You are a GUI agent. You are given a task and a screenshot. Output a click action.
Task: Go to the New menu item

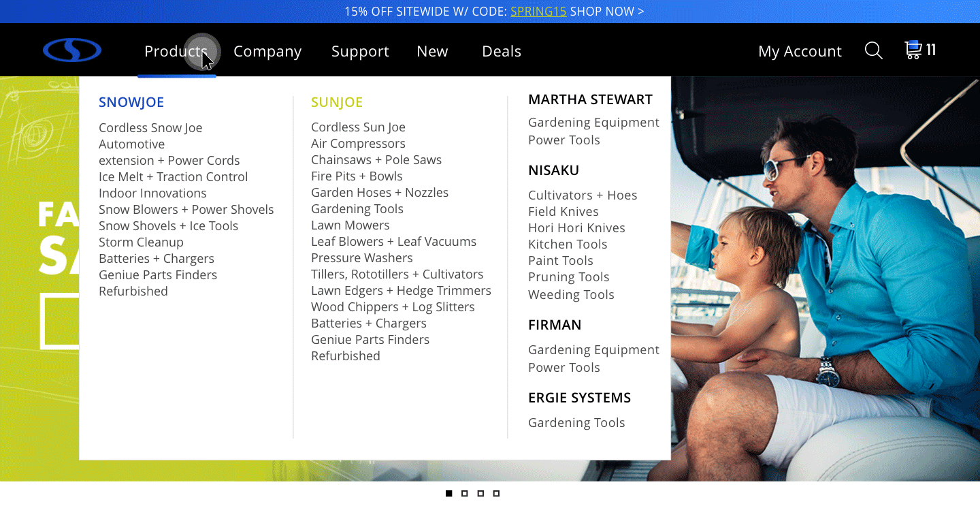[x=432, y=51]
